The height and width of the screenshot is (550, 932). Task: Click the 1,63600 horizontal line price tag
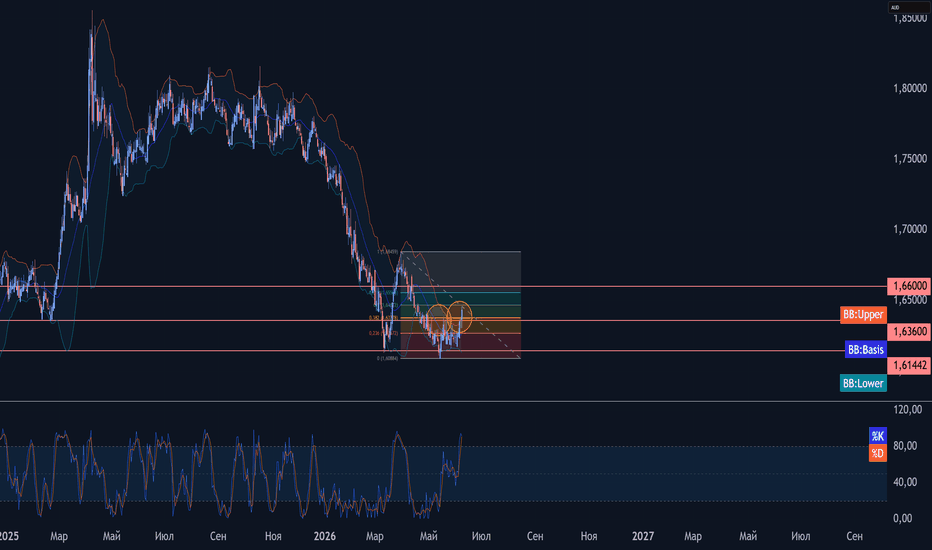point(908,332)
